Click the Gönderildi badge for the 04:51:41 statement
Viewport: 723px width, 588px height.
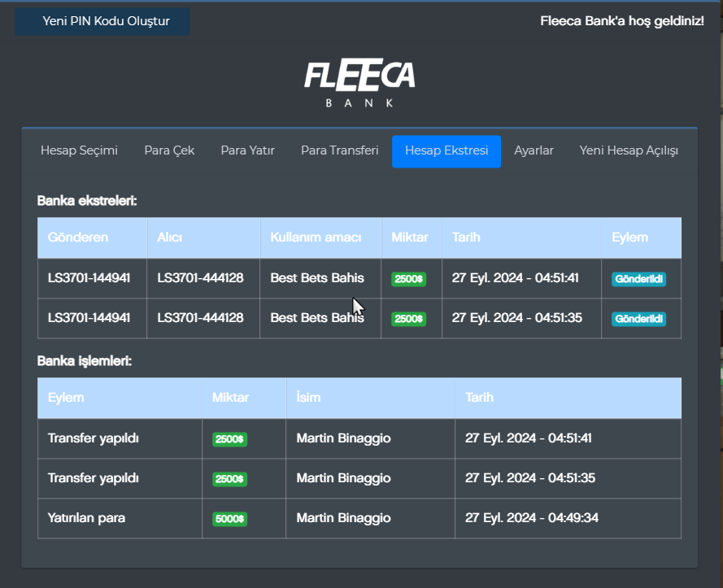pyautogui.click(x=638, y=279)
